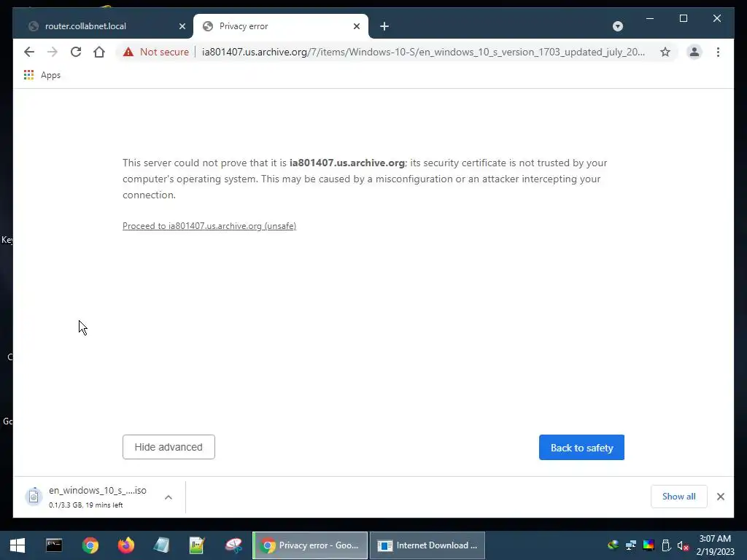Click the colorful display tray icon
Image resolution: width=747 pixels, height=560 pixels.
point(649,545)
